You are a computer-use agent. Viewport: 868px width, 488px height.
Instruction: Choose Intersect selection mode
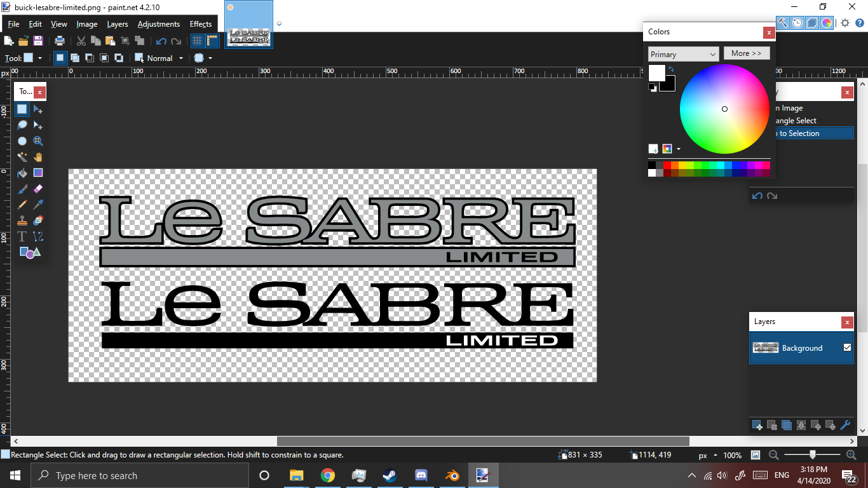[104, 58]
